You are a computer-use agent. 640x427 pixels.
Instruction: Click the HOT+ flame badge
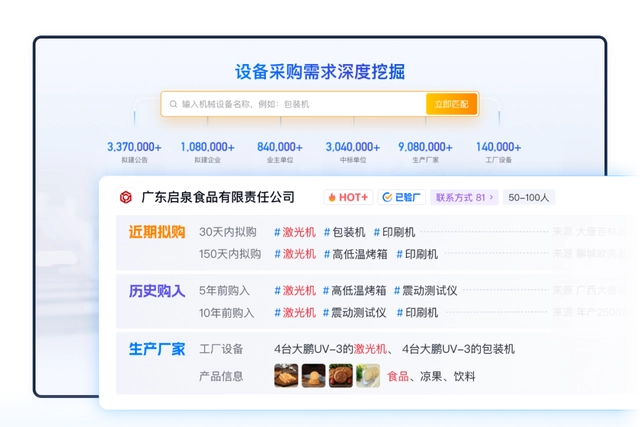(348, 197)
